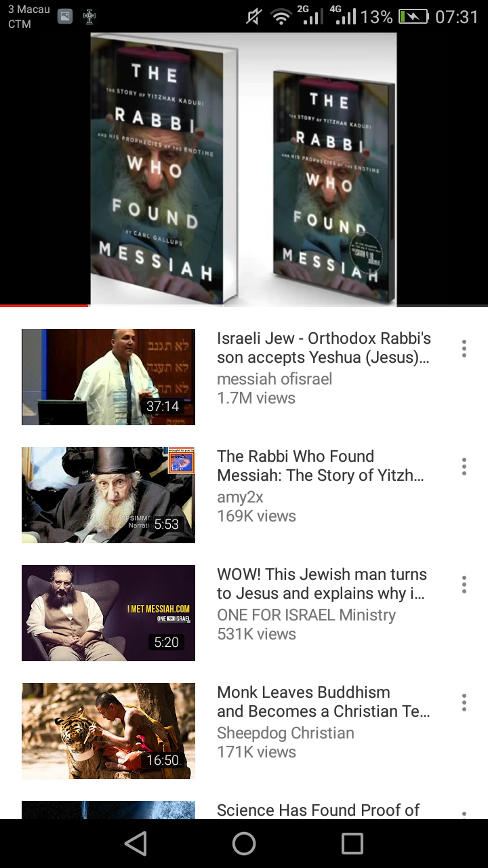Open 'WOW! This Jewish man turns to Jesus' title
This screenshot has width=488, height=868.
pyautogui.click(x=322, y=584)
